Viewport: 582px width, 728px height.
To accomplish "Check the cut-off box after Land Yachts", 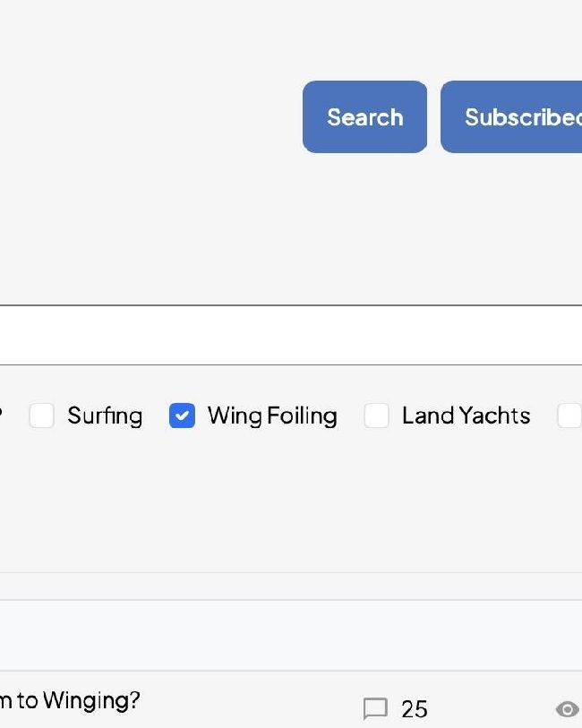I will pyautogui.click(x=569, y=415).
